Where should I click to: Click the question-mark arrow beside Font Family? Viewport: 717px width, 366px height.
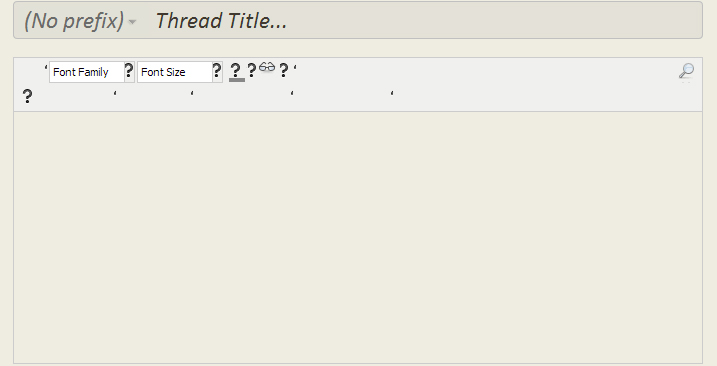click(x=129, y=71)
